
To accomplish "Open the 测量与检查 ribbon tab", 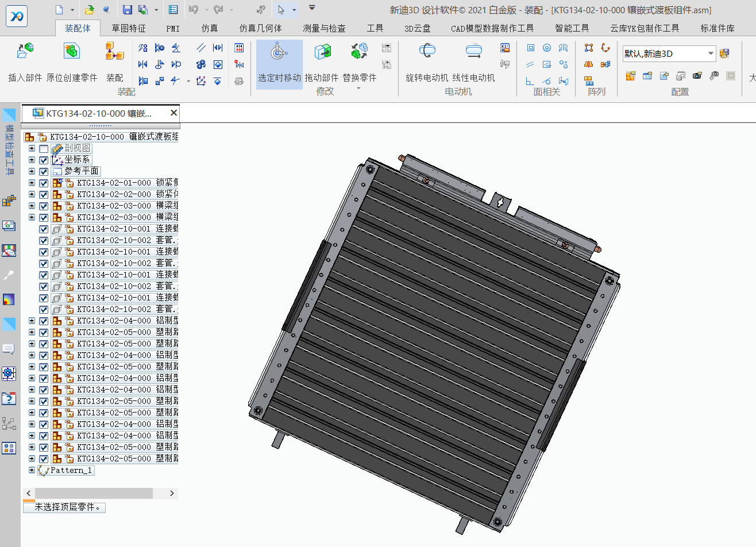I will pos(324,28).
